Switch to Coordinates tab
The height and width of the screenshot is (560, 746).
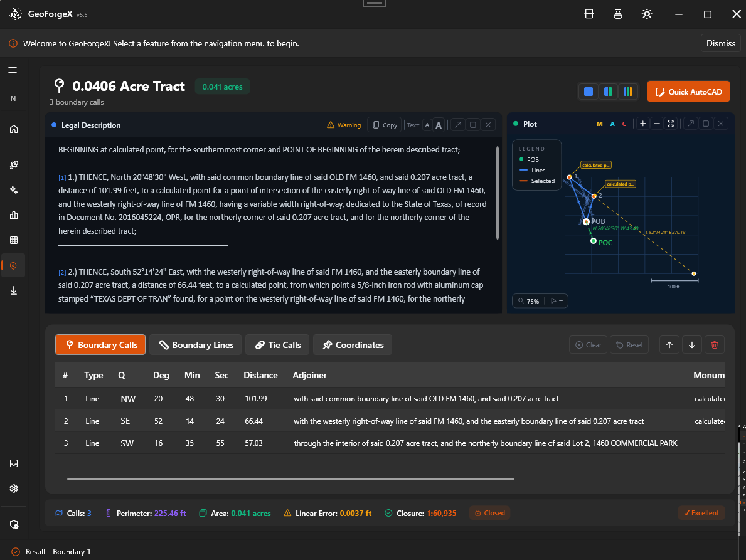click(x=353, y=345)
